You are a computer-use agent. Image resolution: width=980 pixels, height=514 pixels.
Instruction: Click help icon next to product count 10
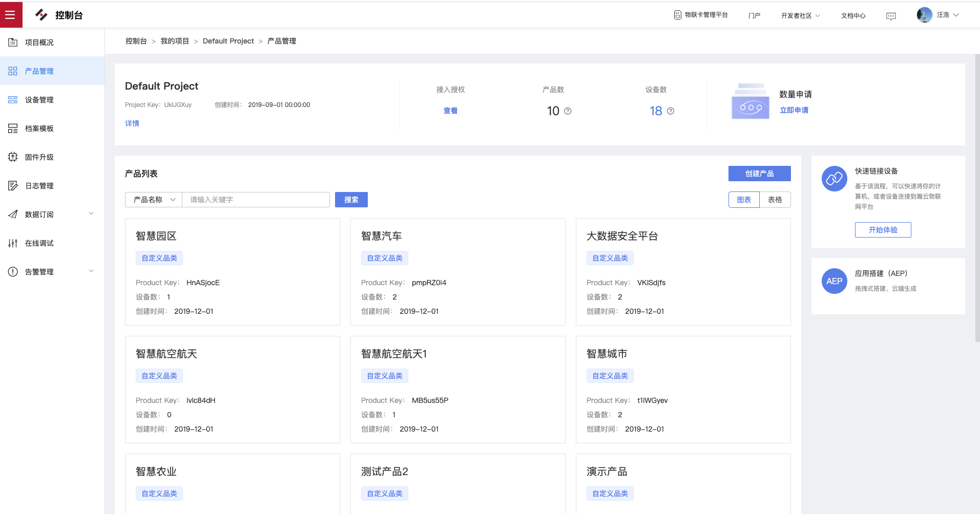click(568, 111)
